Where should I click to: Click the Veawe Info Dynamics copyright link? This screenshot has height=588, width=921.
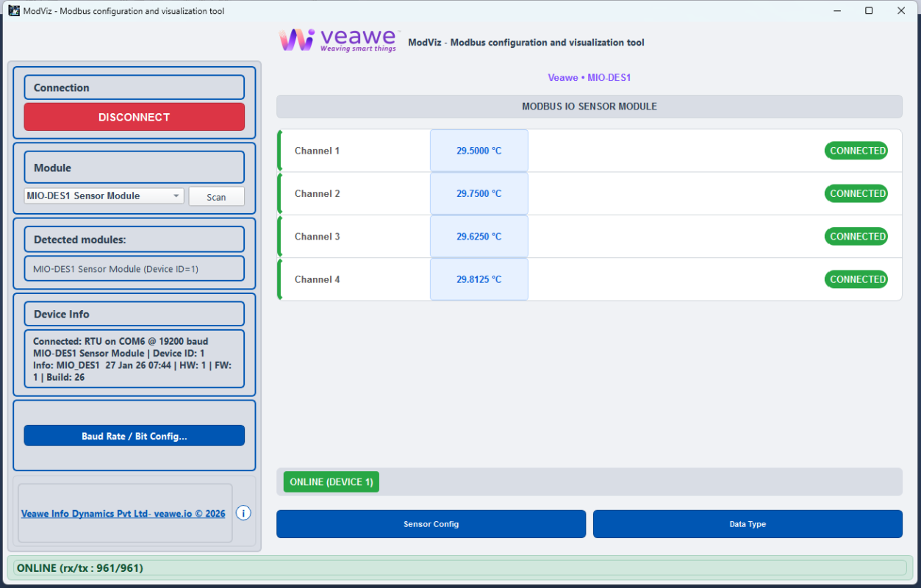[x=123, y=513]
